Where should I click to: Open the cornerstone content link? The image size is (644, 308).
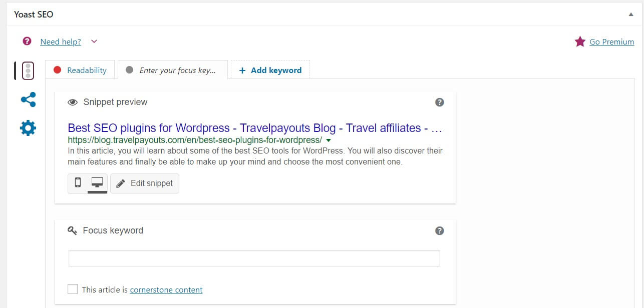click(x=166, y=289)
